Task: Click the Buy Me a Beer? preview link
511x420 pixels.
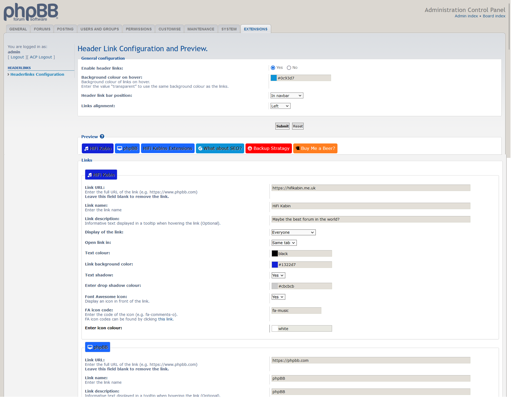Action: coord(315,149)
